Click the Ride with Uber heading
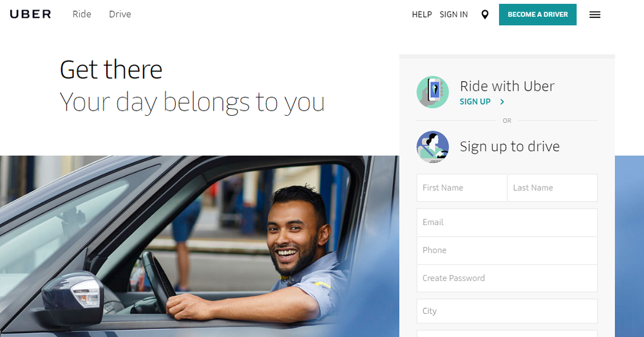This screenshot has width=644, height=337. [x=507, y=86]
